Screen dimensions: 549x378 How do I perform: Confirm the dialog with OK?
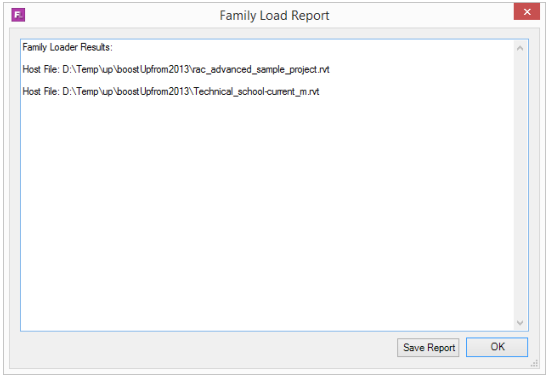point(497,347)
